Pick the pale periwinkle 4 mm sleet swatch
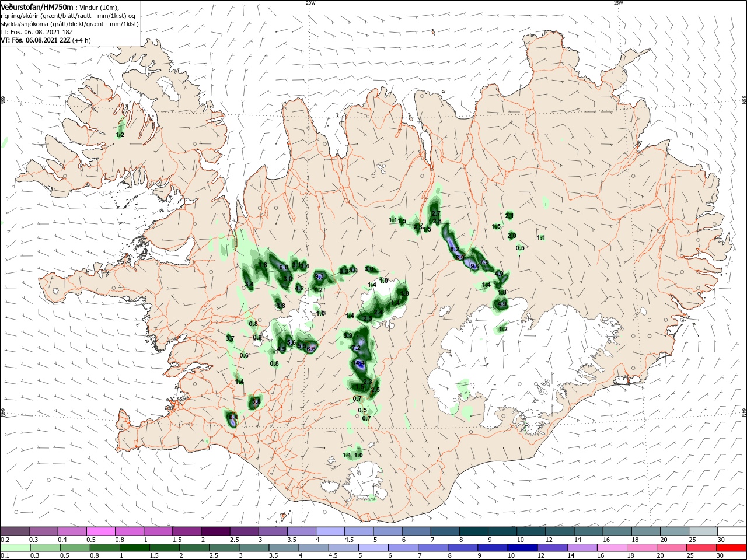The image size is (747, 560). click(x=330, y=531)
